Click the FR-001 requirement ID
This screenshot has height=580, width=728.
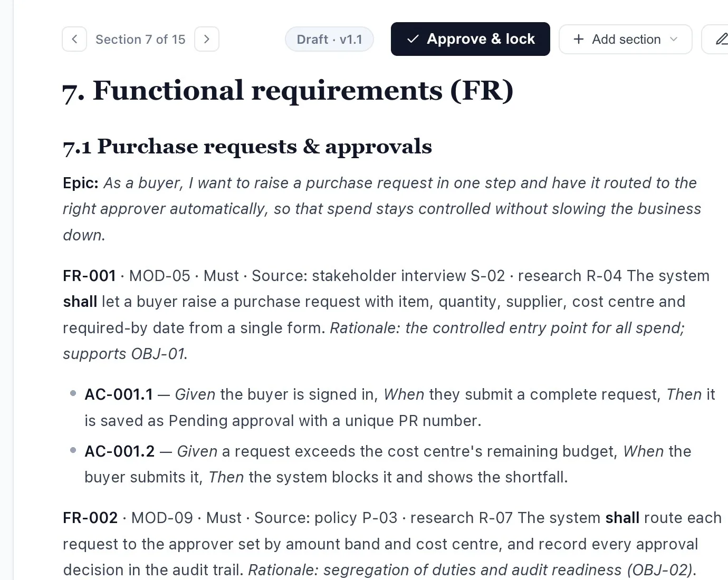89,276
